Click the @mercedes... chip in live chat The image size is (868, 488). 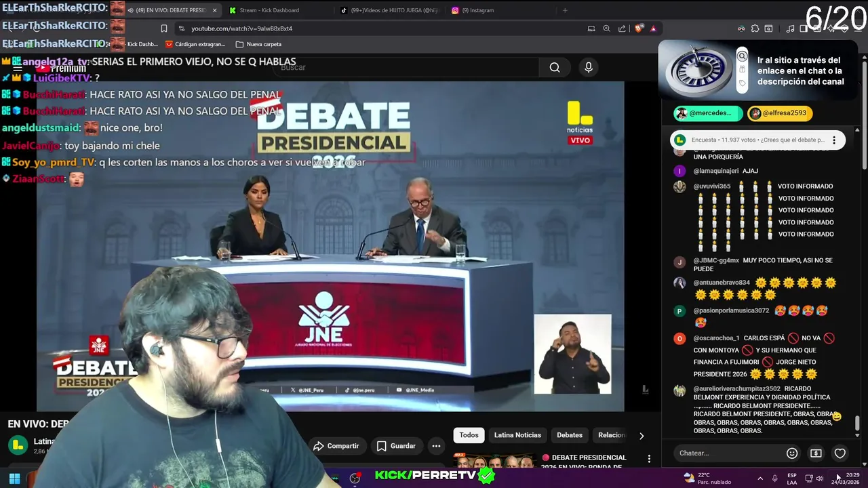[x=708, y=113]
